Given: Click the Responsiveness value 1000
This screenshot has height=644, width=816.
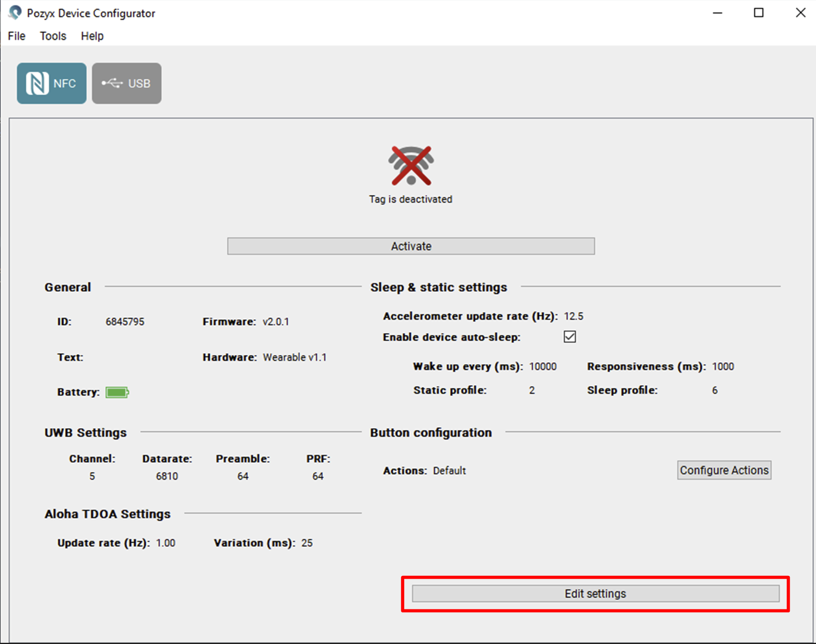Looking at the screenshot, I should point(723,367).
